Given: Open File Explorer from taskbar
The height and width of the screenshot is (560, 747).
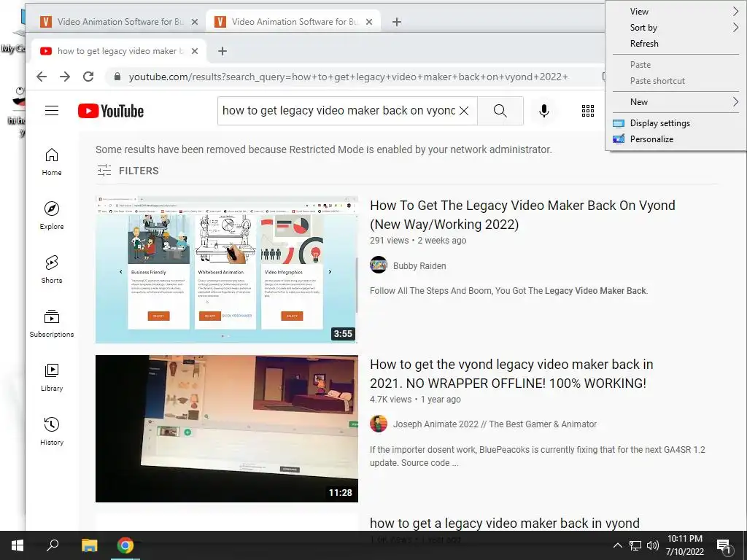Looking at the screenshot, I should (89, 545).
